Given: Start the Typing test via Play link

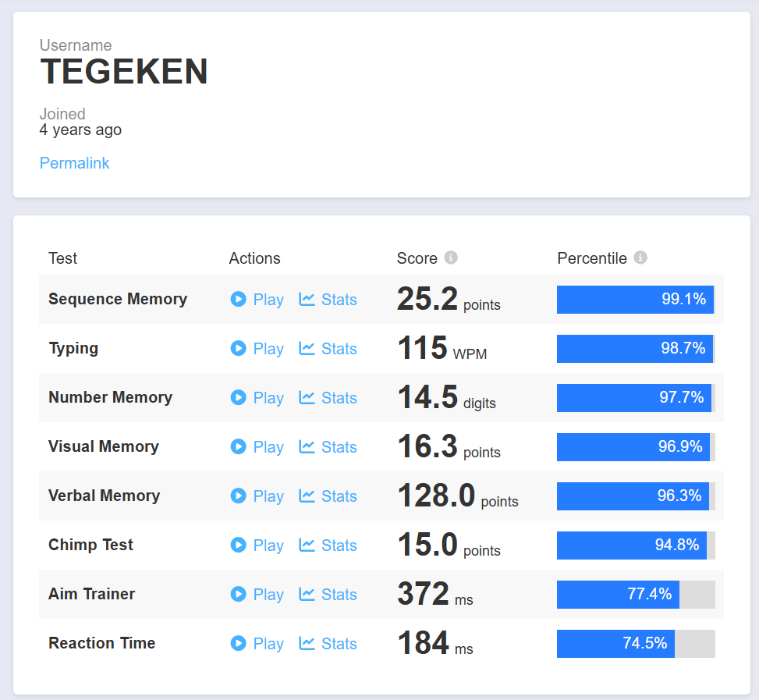Looking at the screenshot, I should point(268,349).
